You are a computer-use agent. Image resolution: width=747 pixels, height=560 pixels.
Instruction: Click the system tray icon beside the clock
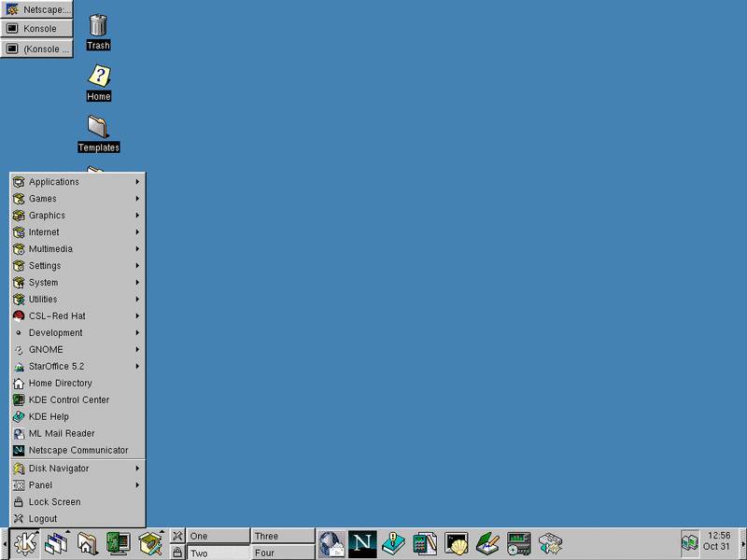click(689, 543)
